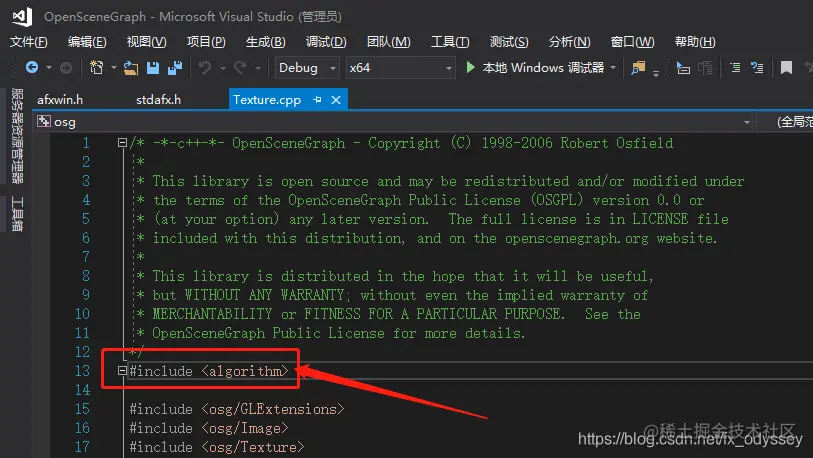
Task: Click the Find in Files icon
Action: pos(638,67)
